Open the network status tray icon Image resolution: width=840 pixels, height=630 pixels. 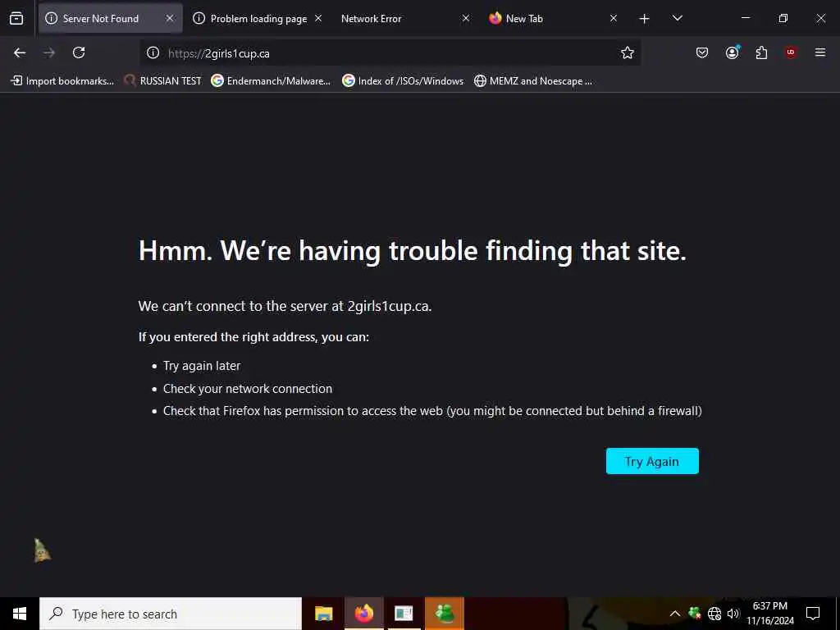714,614
